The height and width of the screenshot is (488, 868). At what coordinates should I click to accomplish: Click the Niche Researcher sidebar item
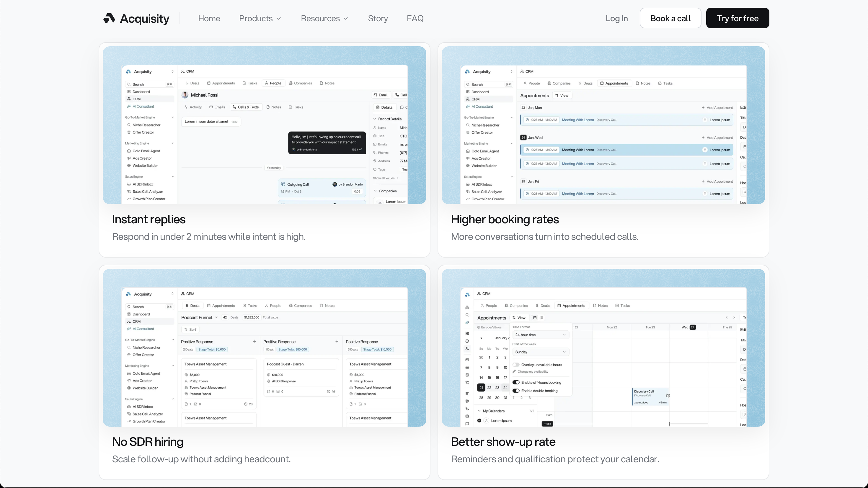click(146, 125)
